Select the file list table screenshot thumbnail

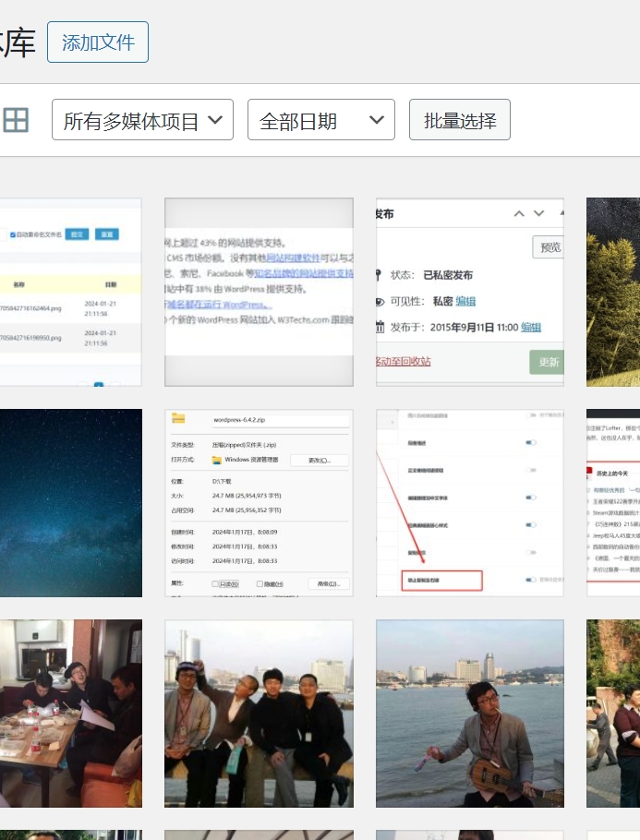[x=70, y=292]
